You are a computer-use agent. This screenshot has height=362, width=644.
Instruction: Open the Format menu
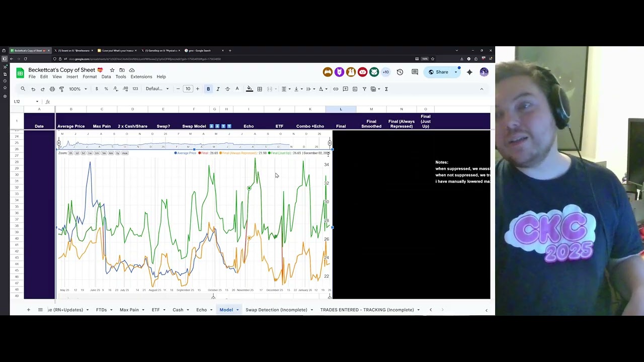point(90,77)
